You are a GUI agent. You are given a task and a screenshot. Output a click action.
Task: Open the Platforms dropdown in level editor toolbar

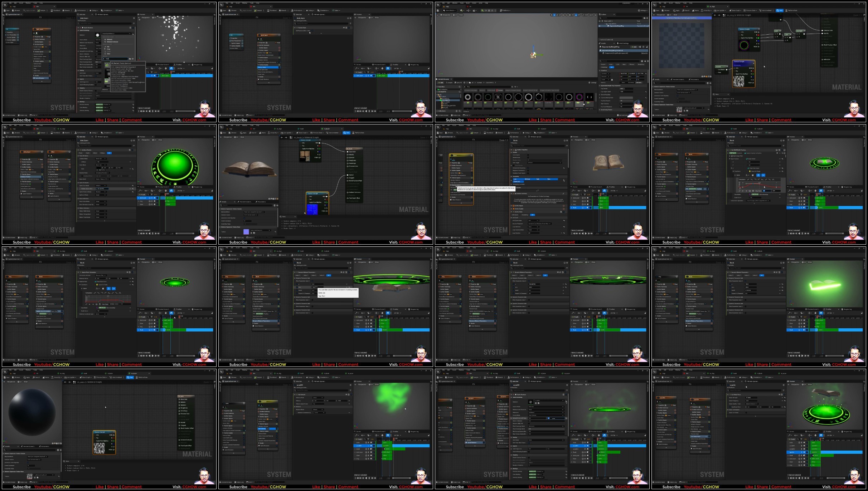[x=505, y=10]
